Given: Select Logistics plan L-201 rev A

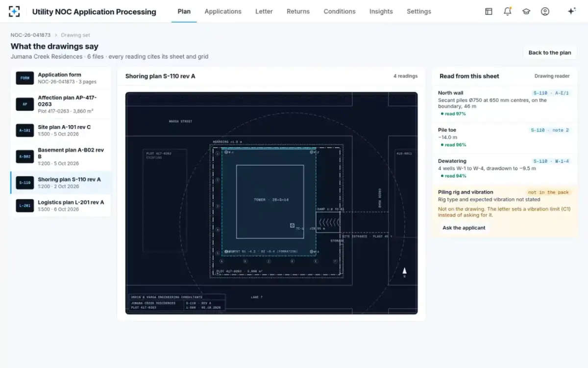Looking at the screenshot, I should [x=61, y=206].
